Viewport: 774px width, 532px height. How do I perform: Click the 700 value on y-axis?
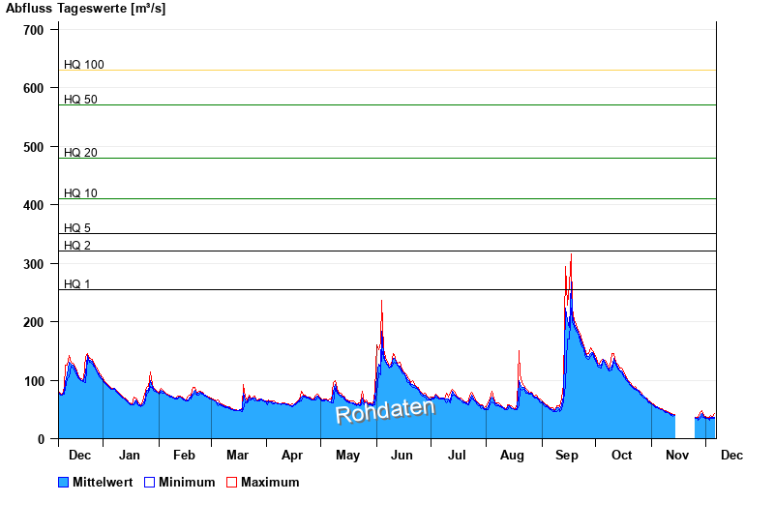tap(34, 30)
